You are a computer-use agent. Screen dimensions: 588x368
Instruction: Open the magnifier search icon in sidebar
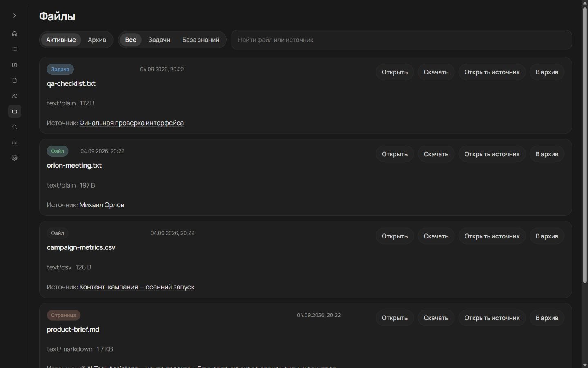tap(15, 127)
